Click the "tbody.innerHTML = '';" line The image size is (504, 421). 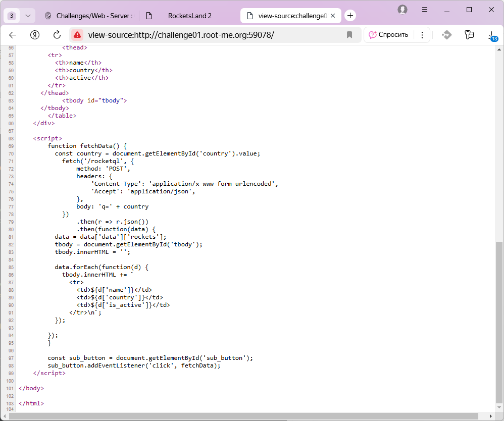click(92, 252)
